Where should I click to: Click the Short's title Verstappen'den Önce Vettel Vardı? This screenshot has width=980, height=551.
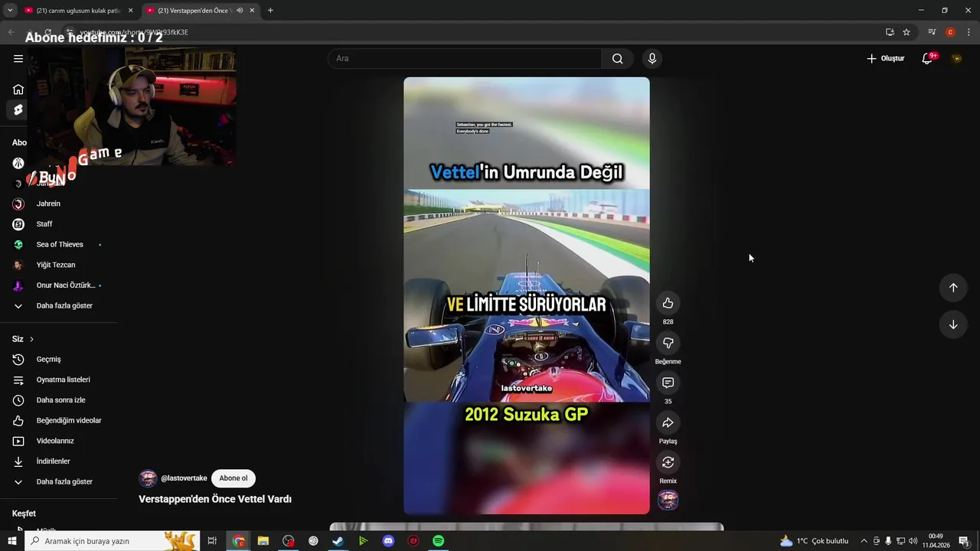pos(215,499)
